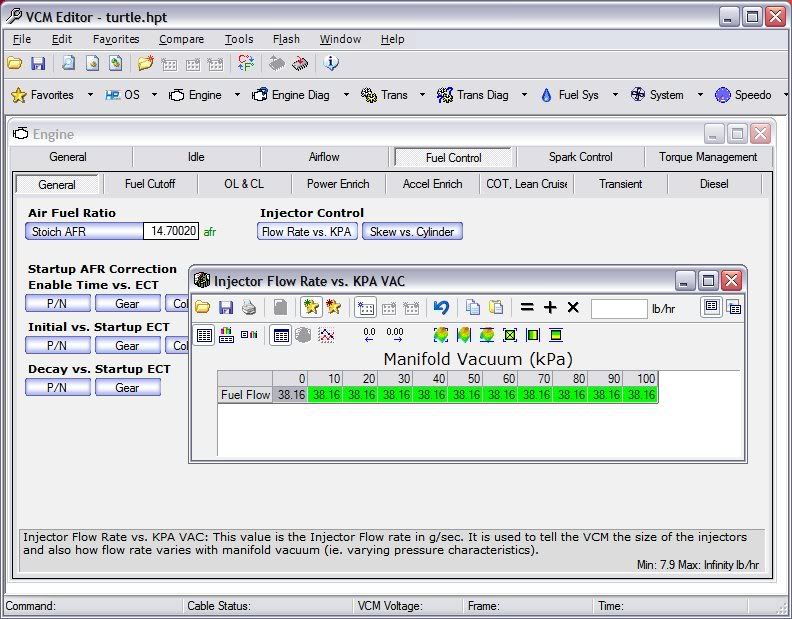Click the document with magnifier icon

coord(68,63)
